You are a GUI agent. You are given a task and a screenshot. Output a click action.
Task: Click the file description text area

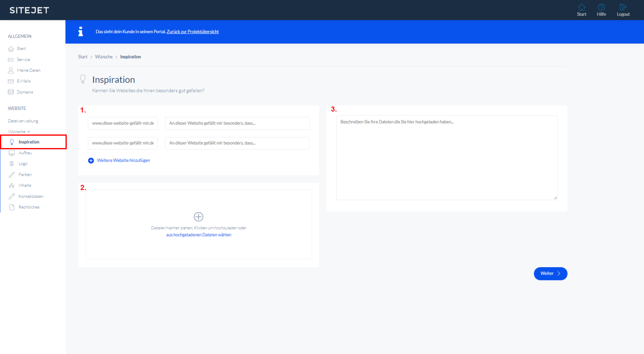447,157
